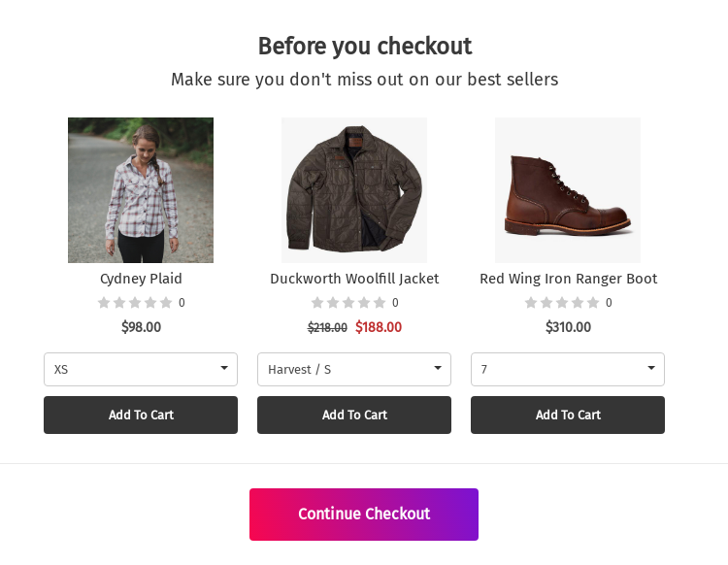Open the boot size 7 dropdown

click(568, 369)
